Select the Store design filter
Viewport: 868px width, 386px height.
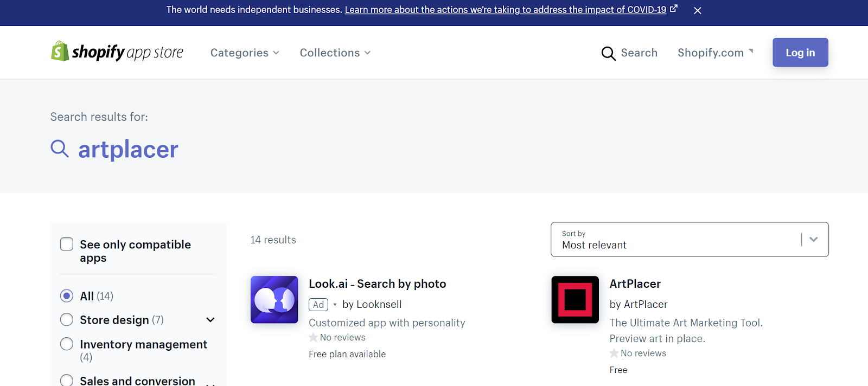67,320
